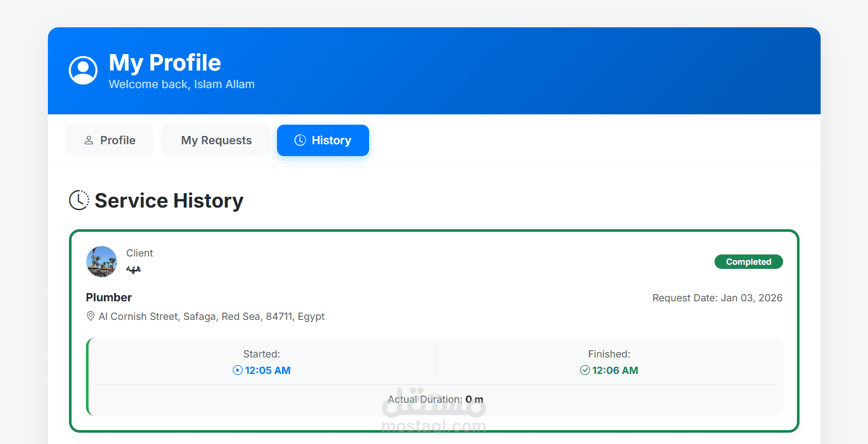Click the Finished: label

609,354
